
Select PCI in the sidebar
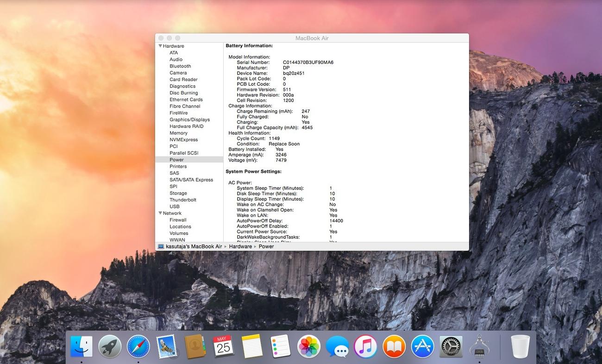pyautogui.click(x=174, y=146)
